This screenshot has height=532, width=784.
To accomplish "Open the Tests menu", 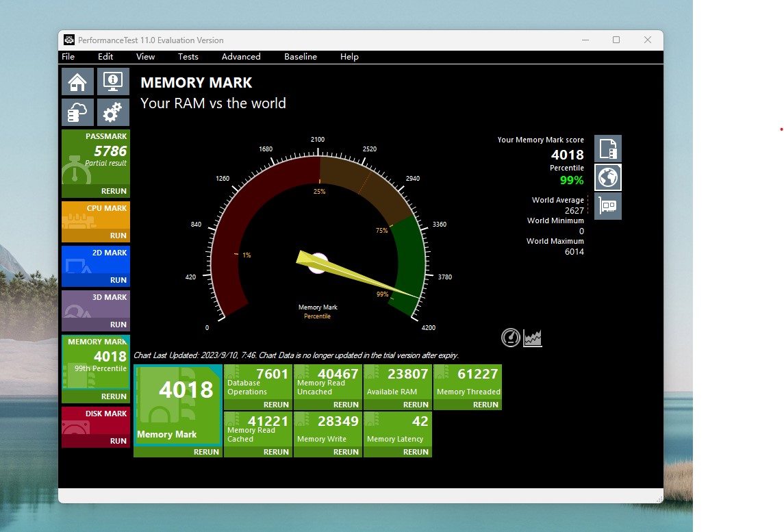I will click(188, 57).
